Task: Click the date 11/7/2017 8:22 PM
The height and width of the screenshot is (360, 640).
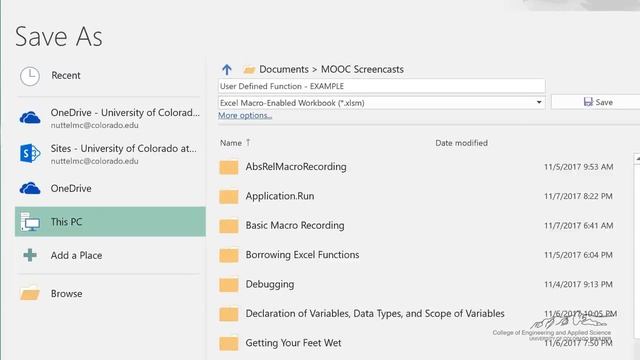Action: pos(578,196)
